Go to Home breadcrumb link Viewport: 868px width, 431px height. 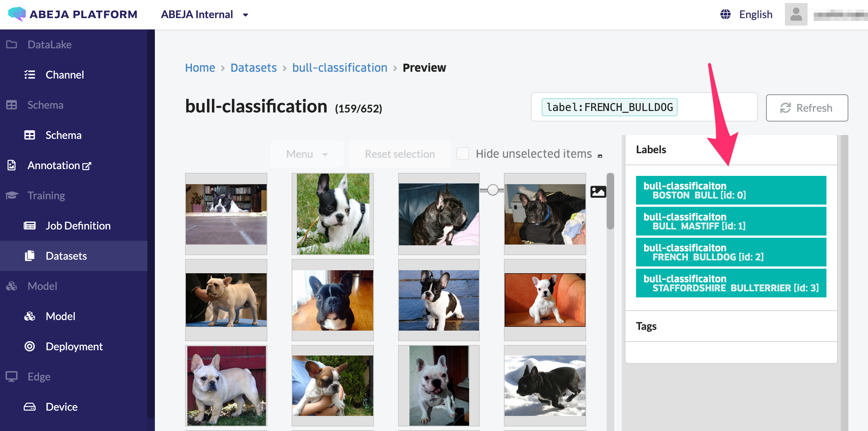coord(200,68)
